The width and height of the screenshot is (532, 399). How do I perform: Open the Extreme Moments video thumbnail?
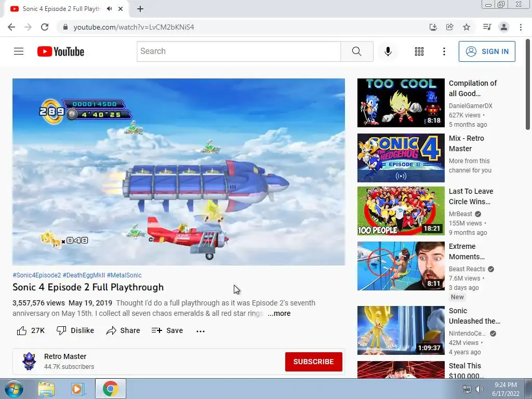pyautogui.click(x=401, y=266)
